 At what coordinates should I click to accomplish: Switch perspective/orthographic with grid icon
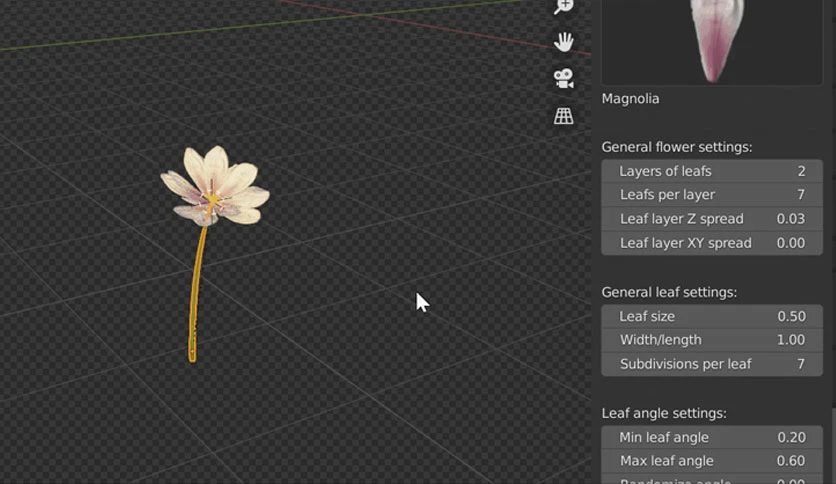click(x=564, y=116)
